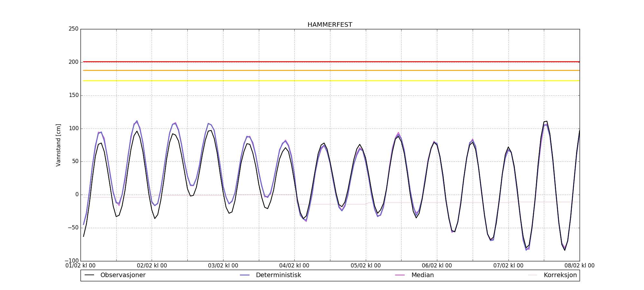This screenshot has width=644, height=290.
Task: Click the red horizontal threshold line
Action: point(322,62)
